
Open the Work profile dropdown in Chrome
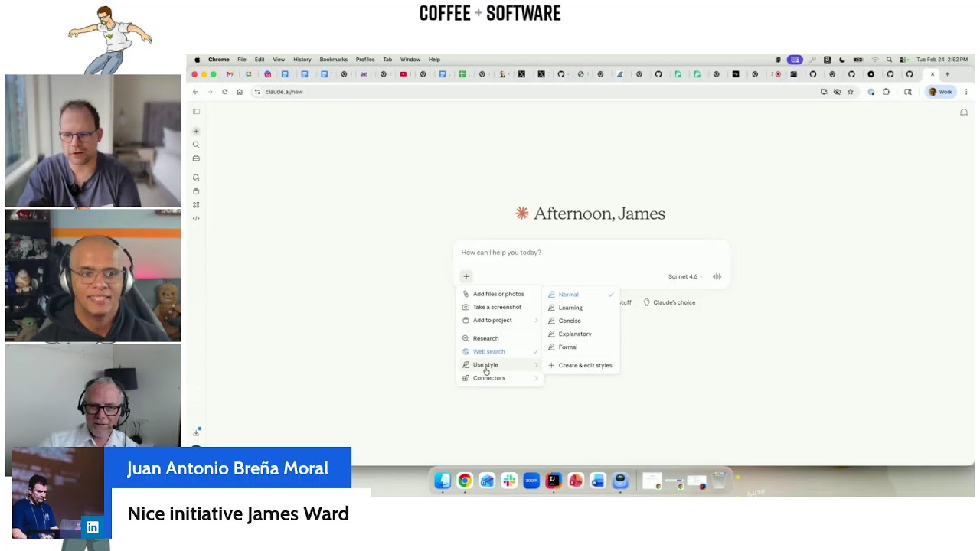coord(941,92)
